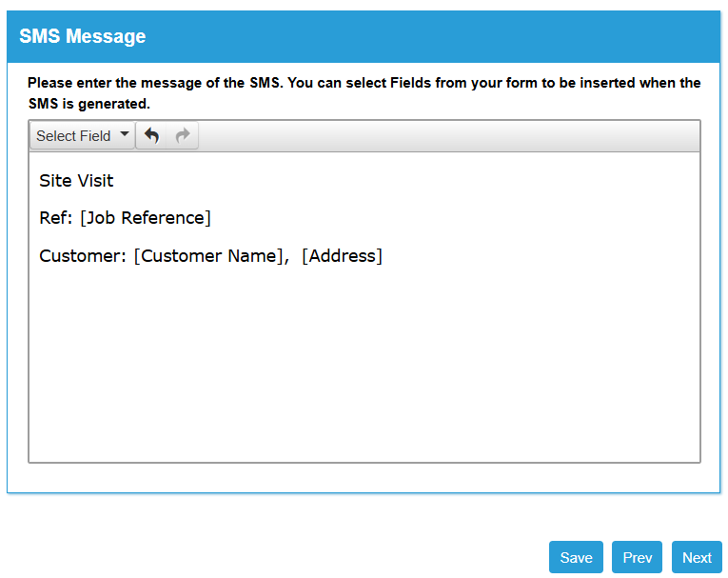Click the Save button
728x578 pixels.
click(x=576, y=557)
